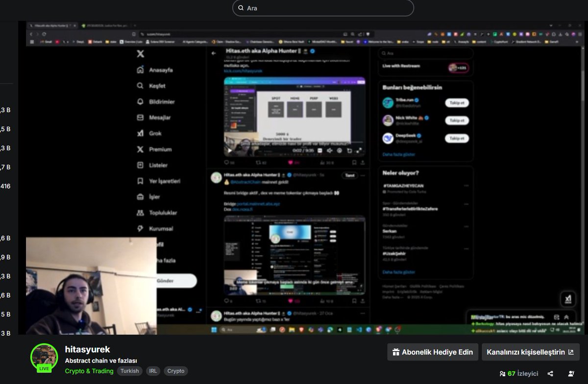Click the share icon under AbstractChain tweet
Screen dimensions: 588x384
(363, 301)
